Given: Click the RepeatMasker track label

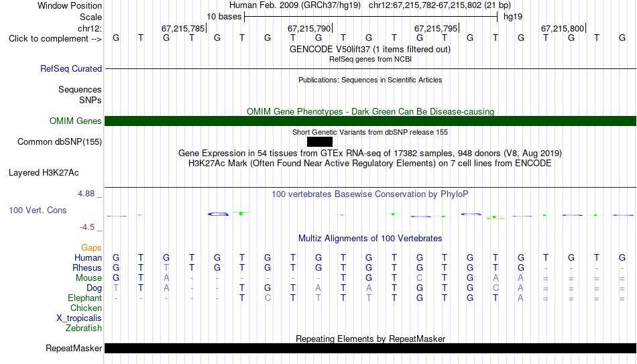Looking at the screenshot, I should click(x=74, y=348).
